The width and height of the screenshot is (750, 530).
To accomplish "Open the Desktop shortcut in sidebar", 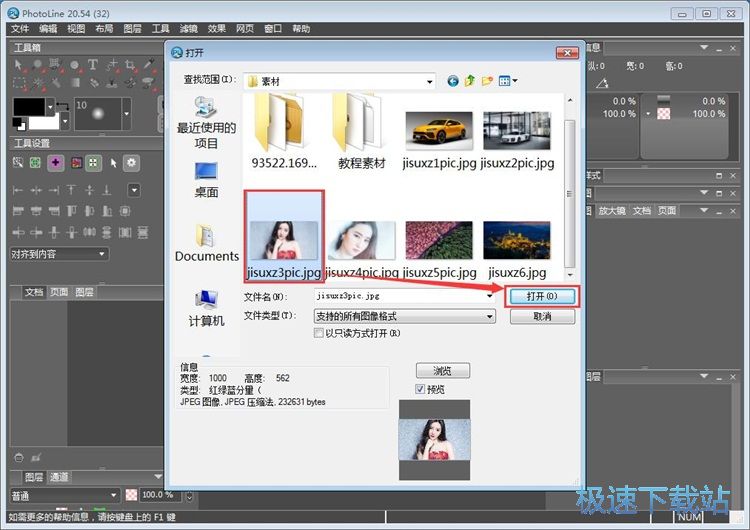I will pos(206,180).
